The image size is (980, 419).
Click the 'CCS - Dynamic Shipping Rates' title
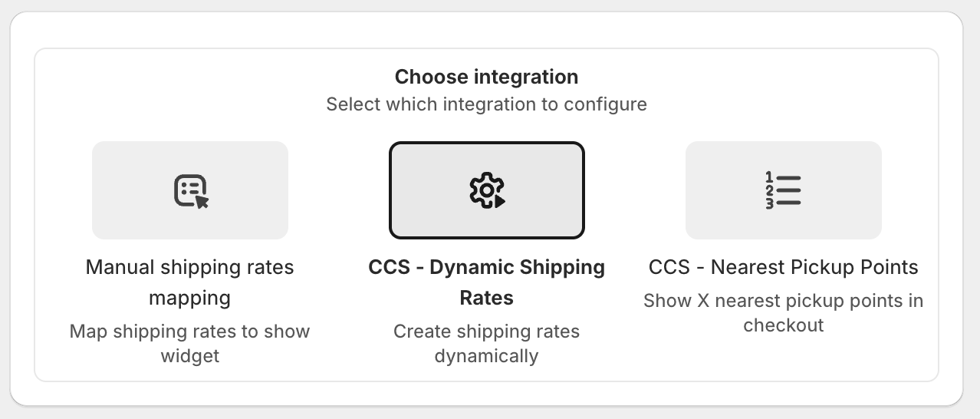(x=486, y=268)
